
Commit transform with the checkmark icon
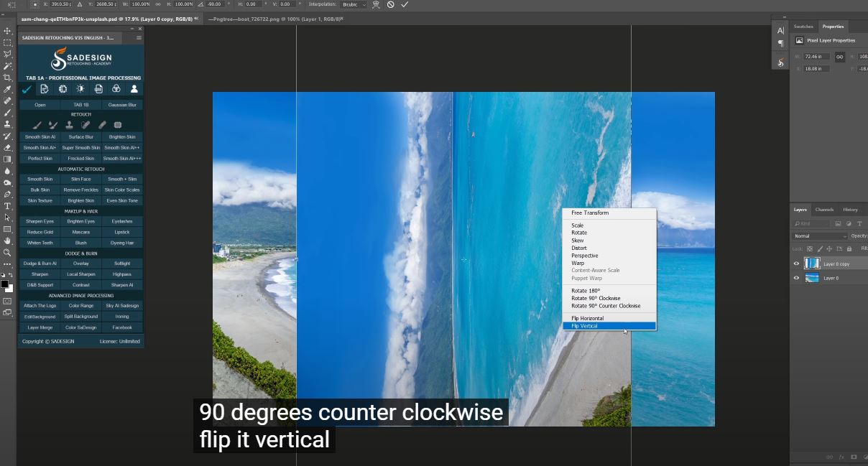[x=405, y=4]
